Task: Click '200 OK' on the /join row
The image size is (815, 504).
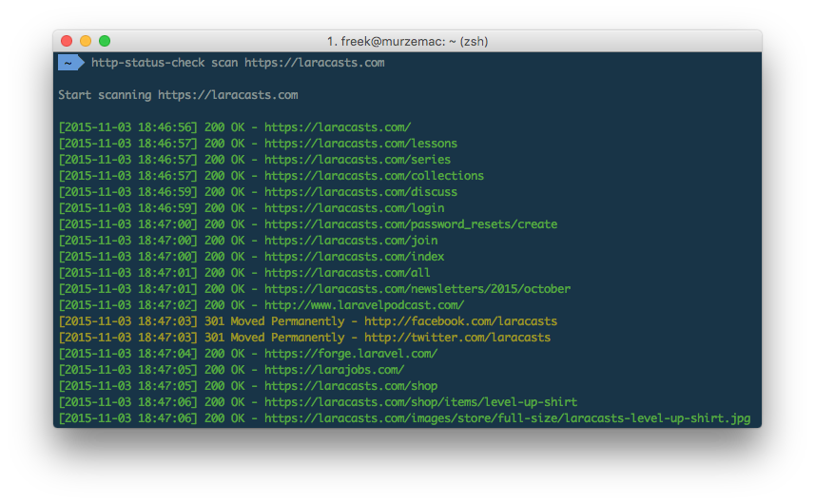Action: (x=224, y=240)
